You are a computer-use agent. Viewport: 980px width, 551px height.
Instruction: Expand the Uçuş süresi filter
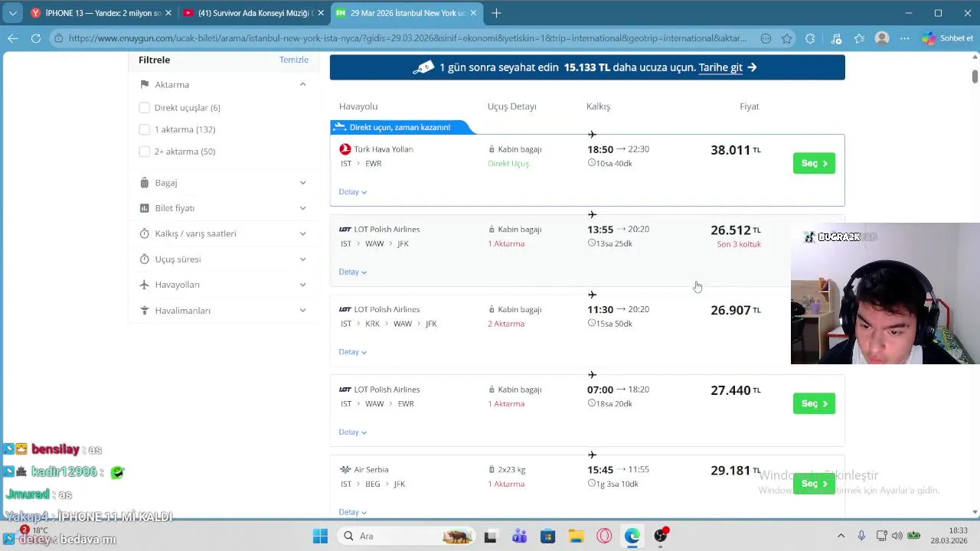tap(303, 259)
